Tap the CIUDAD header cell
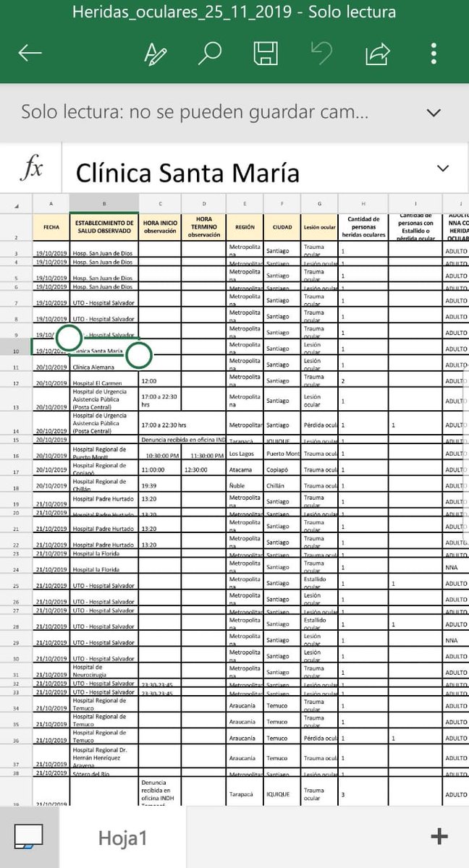The height and width of the screenshot is (868, 469). click(x=282, y=227)
